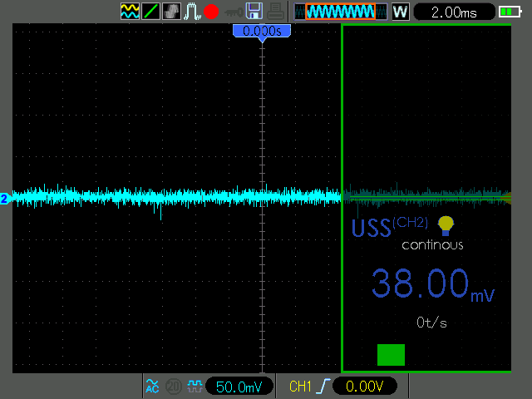Select the 0.000s trigger position marker
532x399 pixels.
pos(262,32)
